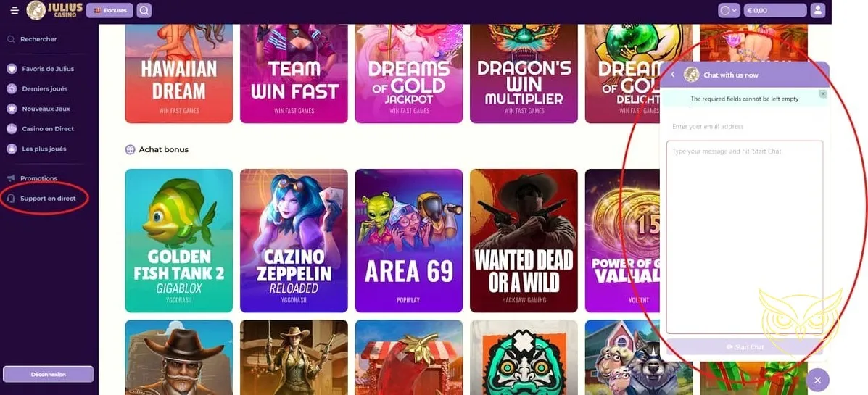Click the Julius Casino logo

click(x=54, y=10)
